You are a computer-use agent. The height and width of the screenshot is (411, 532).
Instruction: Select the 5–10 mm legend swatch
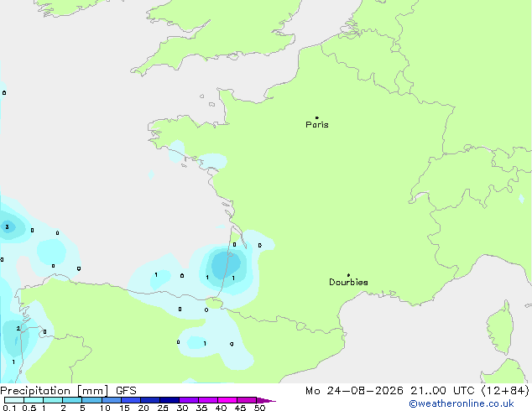pos(91,400)
